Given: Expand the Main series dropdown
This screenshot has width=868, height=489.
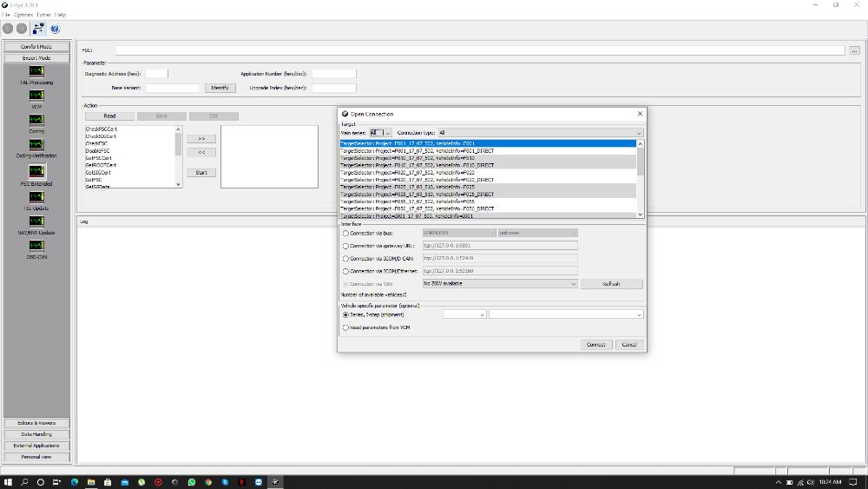Looking at the screenshot, I should coord(387,133).
